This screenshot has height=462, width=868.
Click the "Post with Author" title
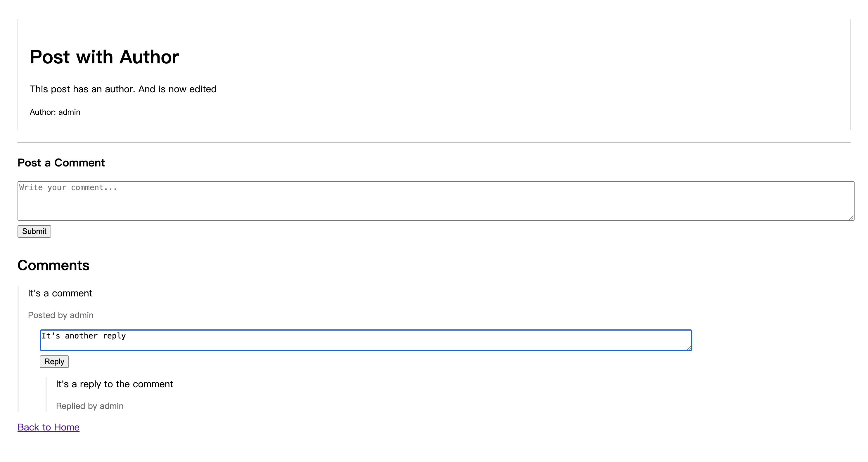click(x=104, y=57)
